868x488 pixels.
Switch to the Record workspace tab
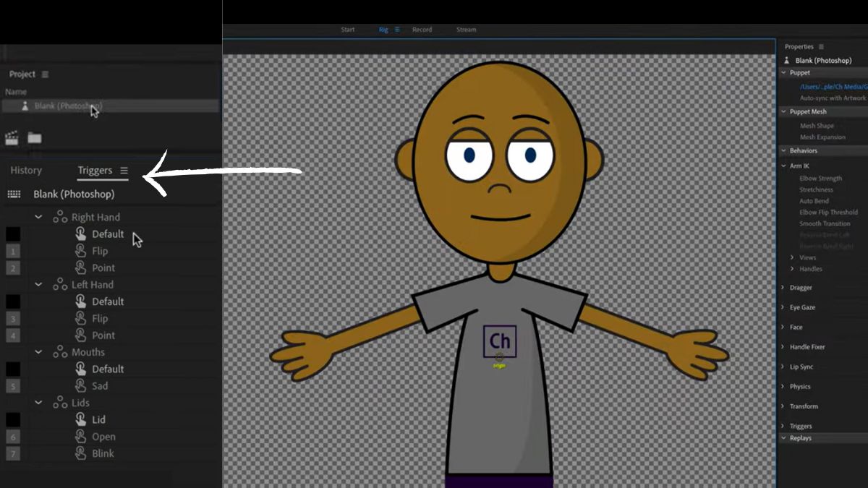coord(422,30)
